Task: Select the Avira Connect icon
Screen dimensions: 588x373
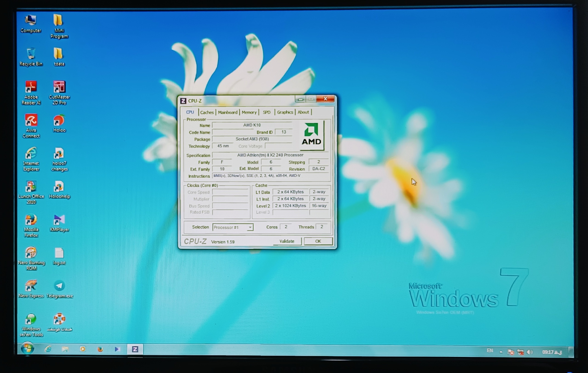Action: coord(31,126)
